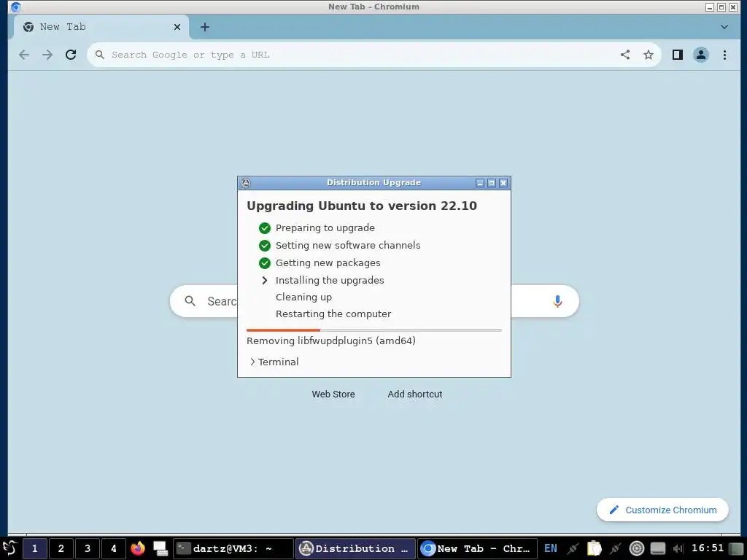Image resolution: width=747 pixels, height=560 pixels.
Task: Click the volume speaker tray icon
Action: pyautogui.click(x=678, y=548)
